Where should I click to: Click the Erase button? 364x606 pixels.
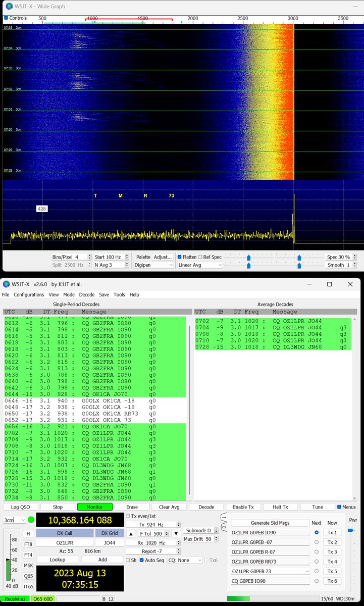tap(132, 507)
